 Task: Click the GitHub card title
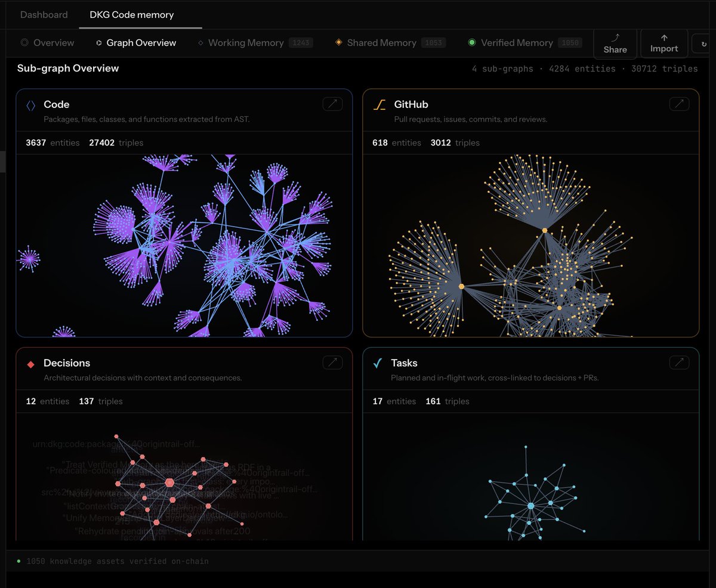point(411,104)
